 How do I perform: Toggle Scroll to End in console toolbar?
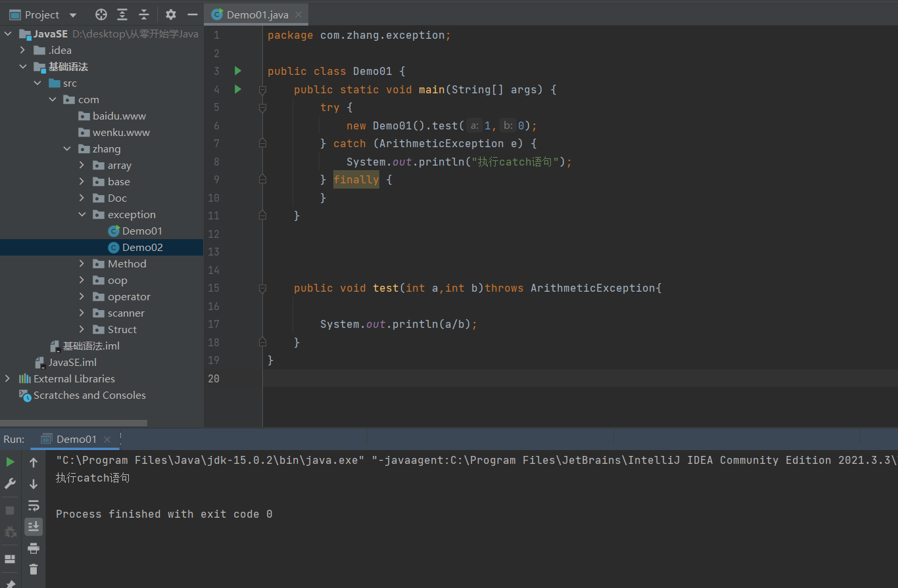[34, 527]
